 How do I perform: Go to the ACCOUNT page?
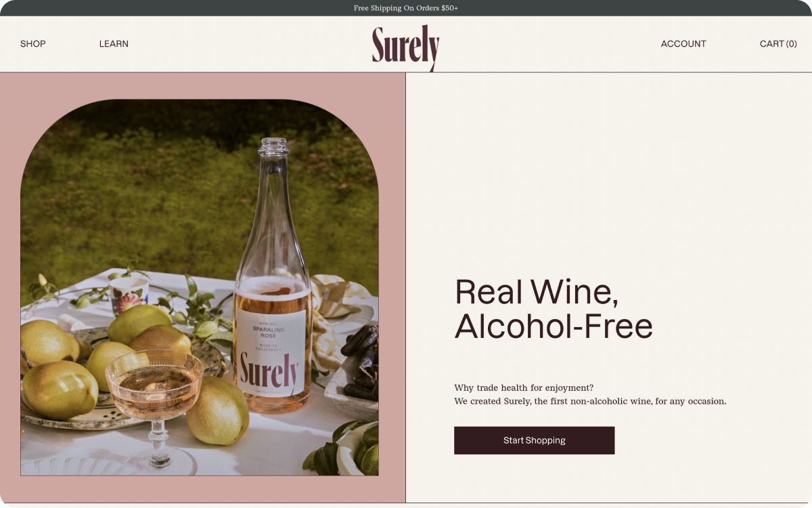683,44
